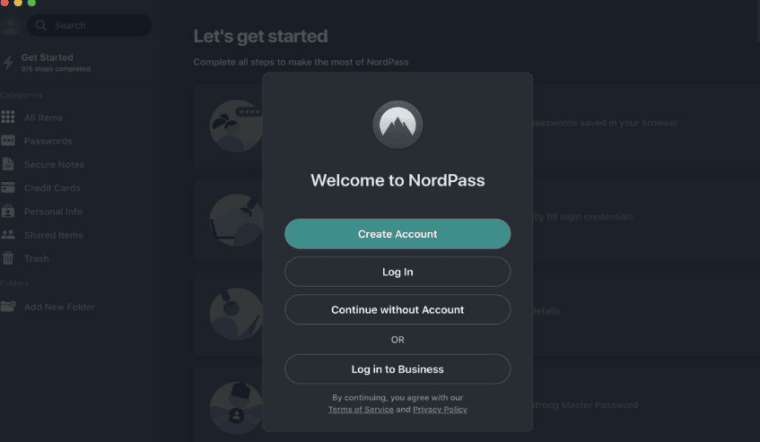Click the Add New Folder icon
Screen dimensions: 760x442
8,306
